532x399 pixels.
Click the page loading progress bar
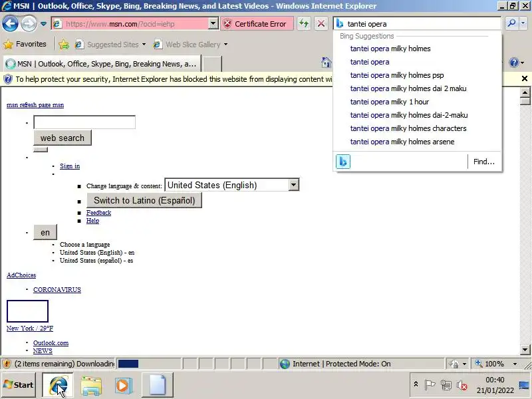pos(149,364)
